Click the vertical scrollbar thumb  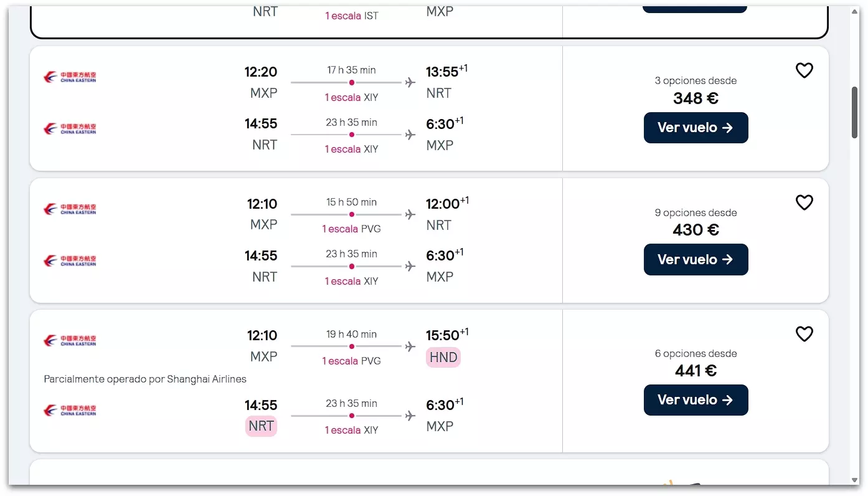coord(855,112)
